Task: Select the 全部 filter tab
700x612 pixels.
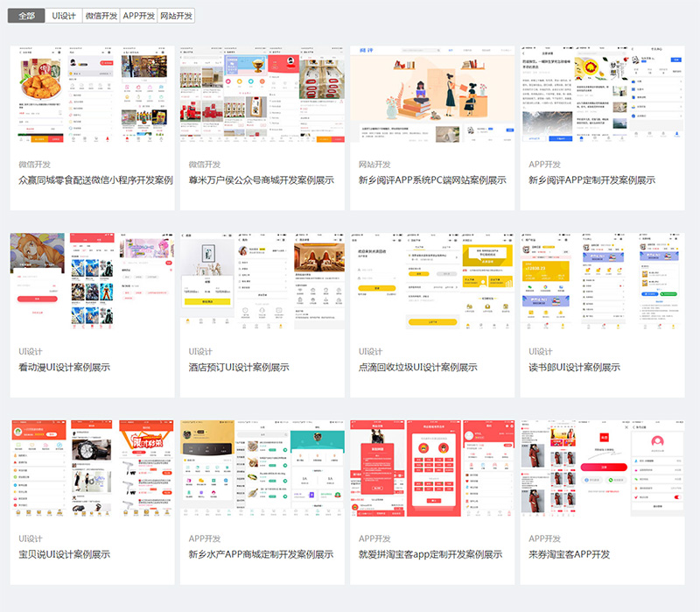Action: [26, 16]
